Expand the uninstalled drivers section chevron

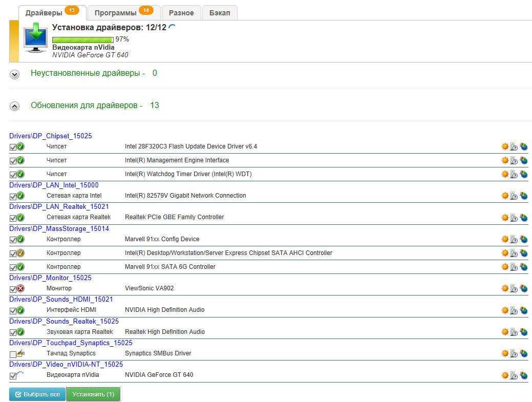pyautogui.click(x=15, y=74)
